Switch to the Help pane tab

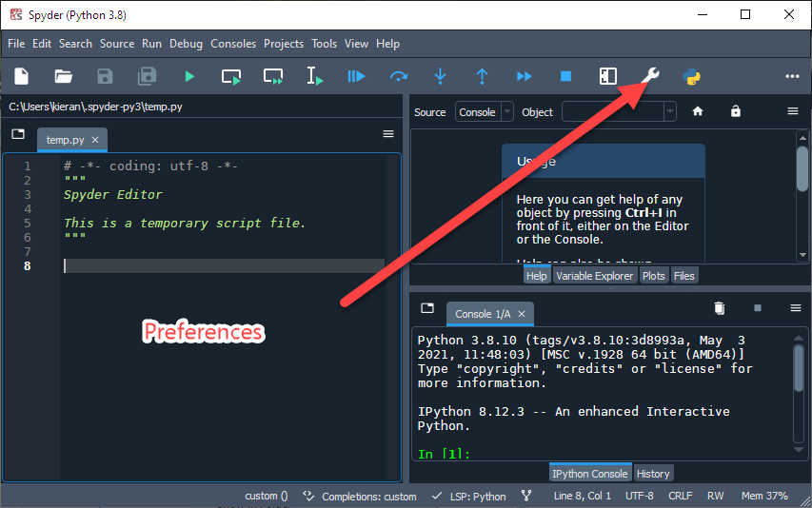point(537,276)
